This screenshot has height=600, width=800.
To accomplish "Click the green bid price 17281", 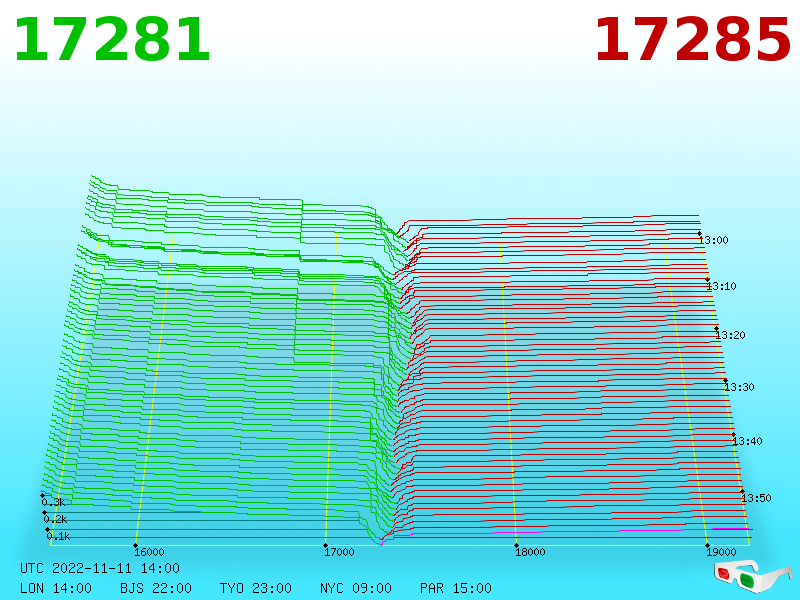I will click(x=112, y=40).
